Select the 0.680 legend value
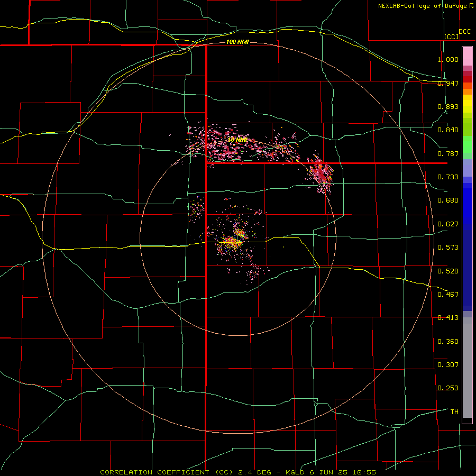This screenshot has height=476, width=476. (448, 200)
